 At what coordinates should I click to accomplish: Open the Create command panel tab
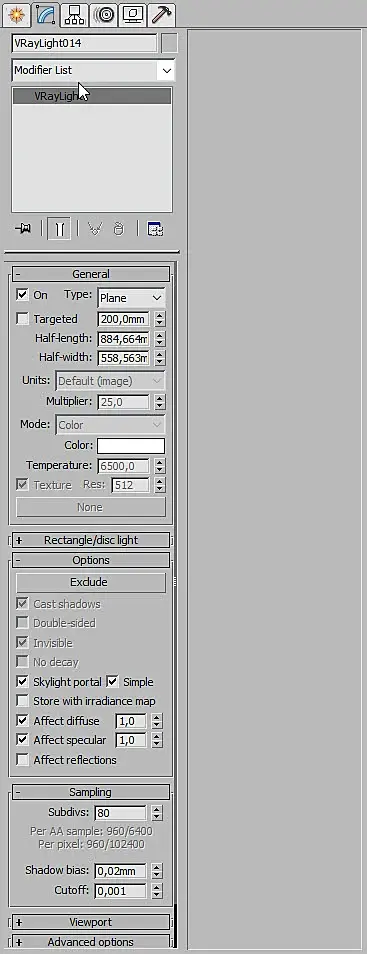pyautogui.click(x=16, y=14)
